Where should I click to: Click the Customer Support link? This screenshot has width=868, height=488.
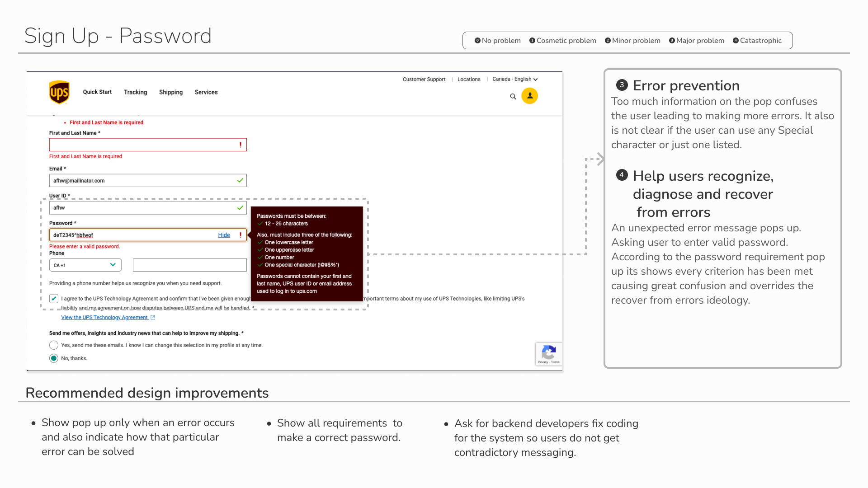coord(424,80)
